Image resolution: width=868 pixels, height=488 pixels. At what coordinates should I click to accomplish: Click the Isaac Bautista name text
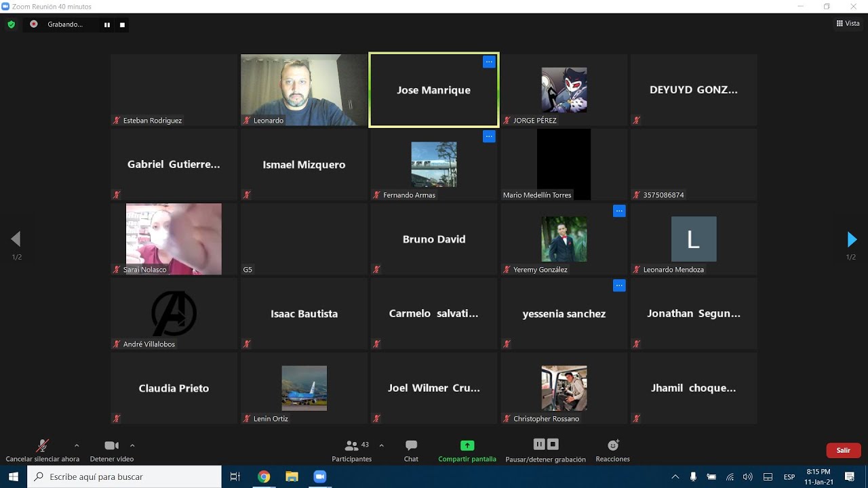pyautogui.click(x=304, y=314)
